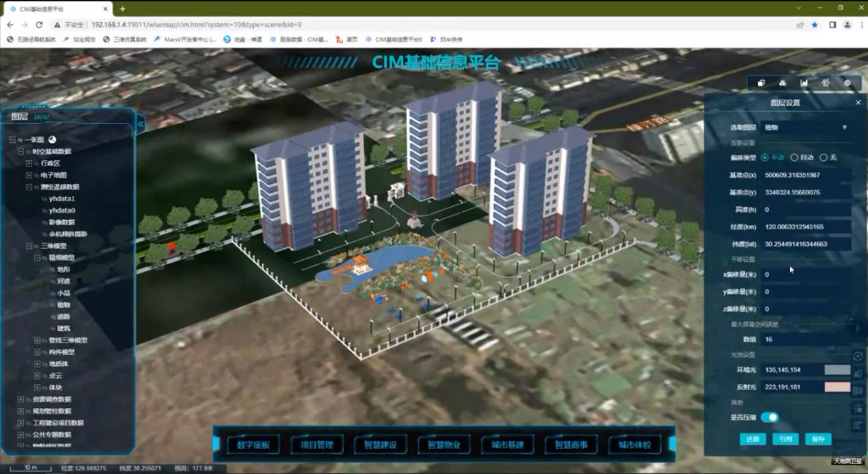Screen dimensions: 868x474
Task: Click the 保存 button
Action: click(x=818, y=439)
